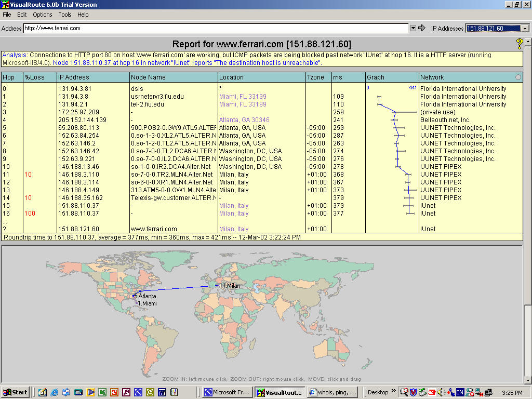This screenshot has width=532, height=399.
Task: Click the red tray icon before volume
Action: (432, 392)
